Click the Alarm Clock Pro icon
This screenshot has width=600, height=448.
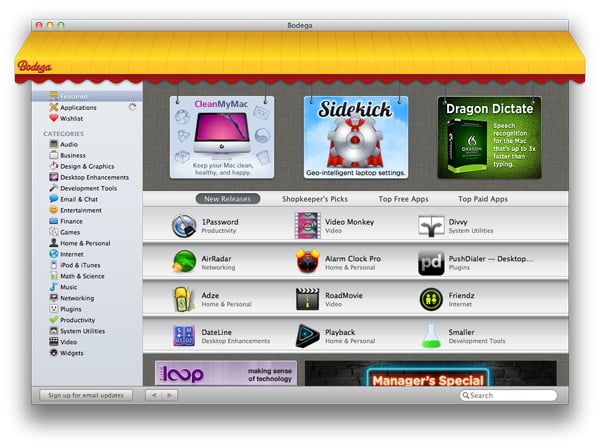[308, 262]
